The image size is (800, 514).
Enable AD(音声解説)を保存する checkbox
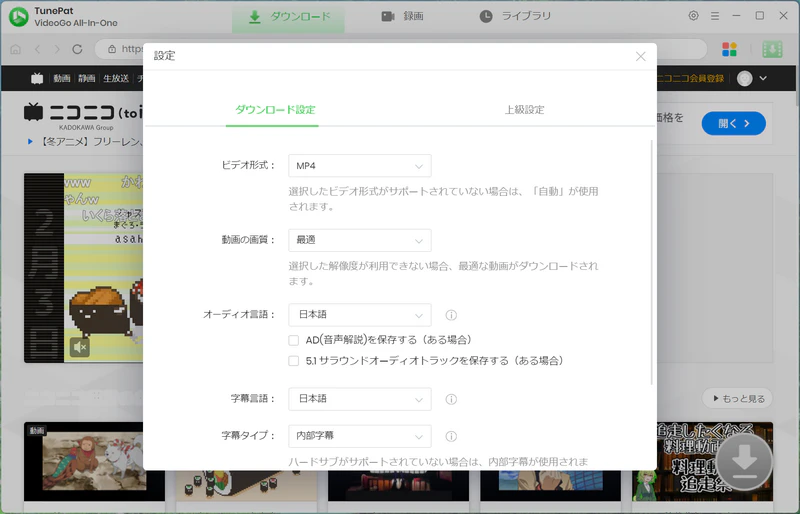coord(293,340)
